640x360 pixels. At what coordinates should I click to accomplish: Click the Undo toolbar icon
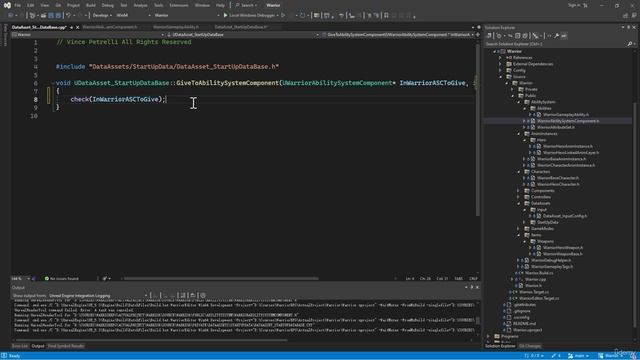(x=68, y=15)
